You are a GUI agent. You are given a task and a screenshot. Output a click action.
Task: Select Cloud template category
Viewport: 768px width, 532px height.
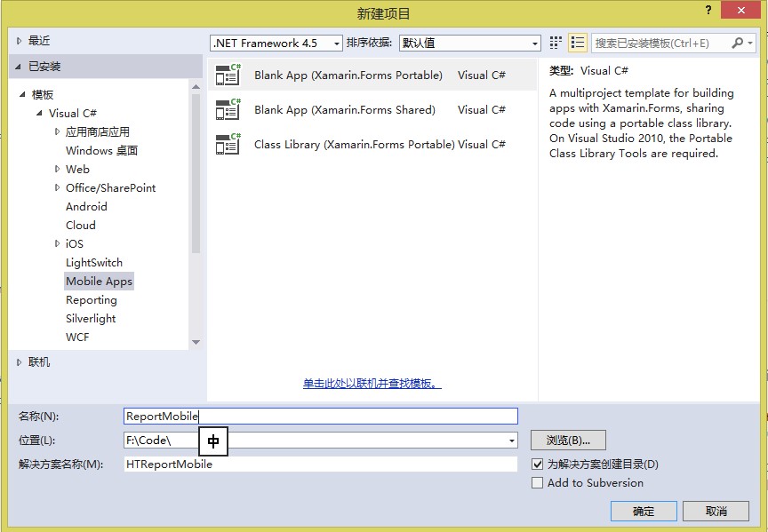click(x=81, y=225)
